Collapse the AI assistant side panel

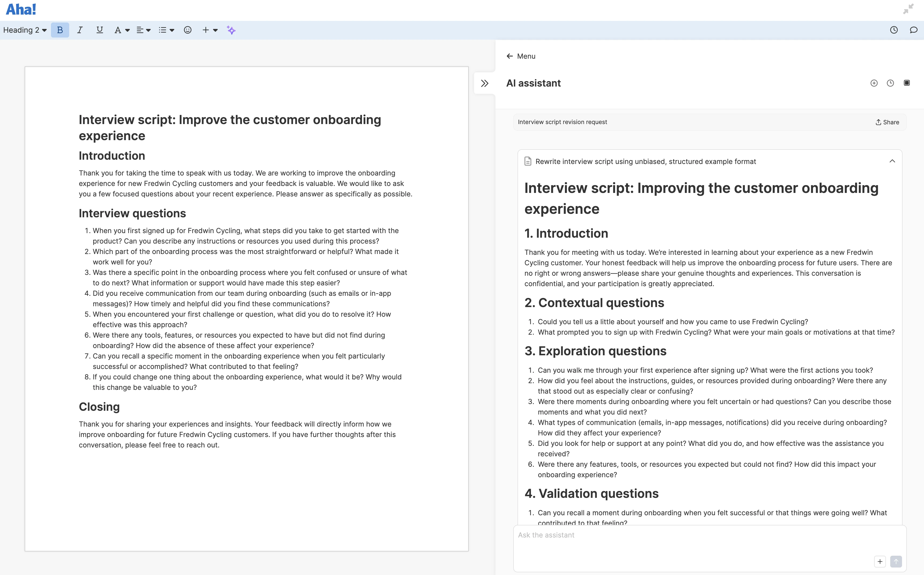[x=485, y=83]
